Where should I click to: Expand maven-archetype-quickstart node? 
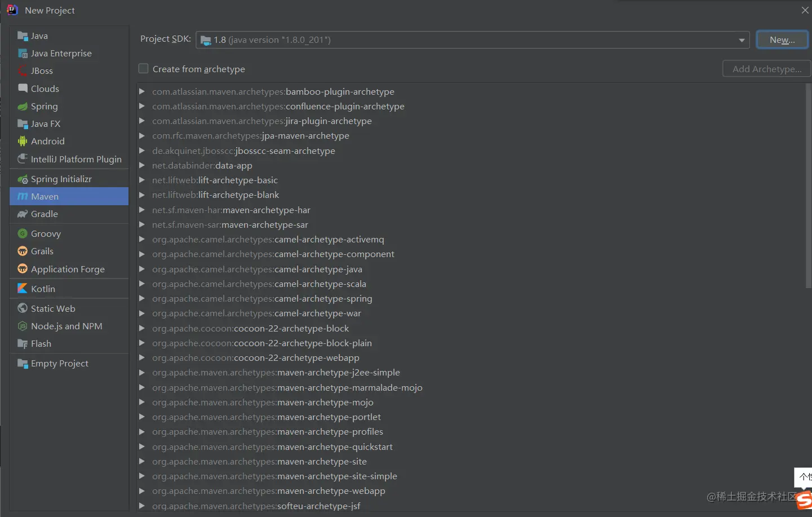pyautogui.click(x=142, y=447)
